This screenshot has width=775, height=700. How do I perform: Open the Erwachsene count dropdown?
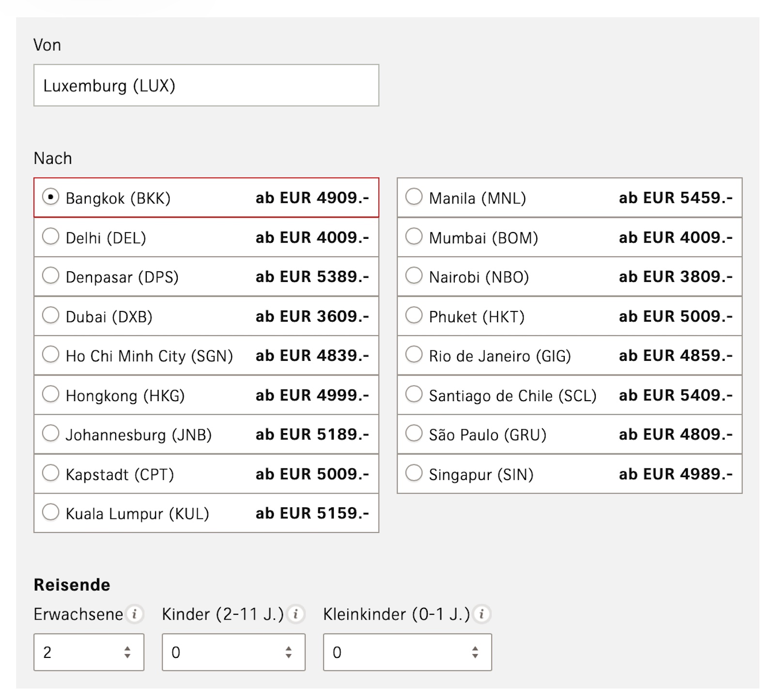[x=89, y=652]
